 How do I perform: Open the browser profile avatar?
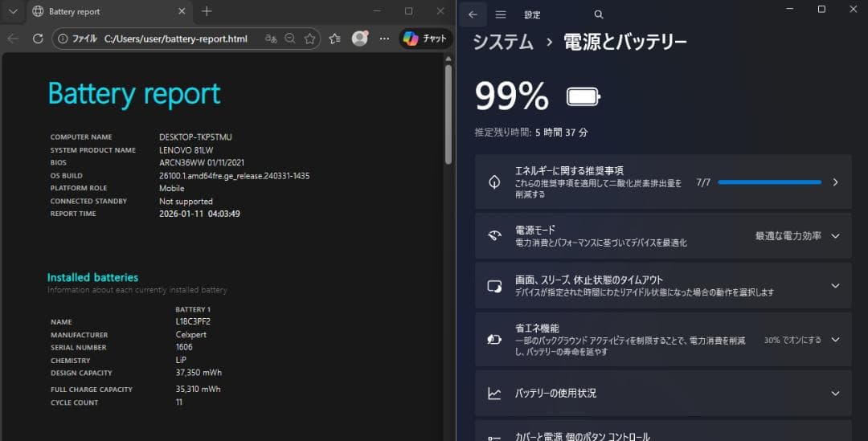click(x=360, y=39)
